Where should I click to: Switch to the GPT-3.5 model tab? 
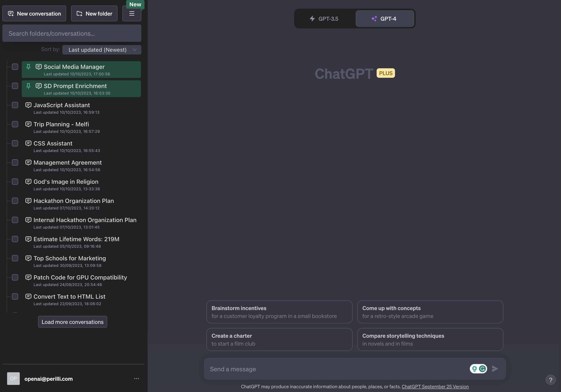coord(324,19)
